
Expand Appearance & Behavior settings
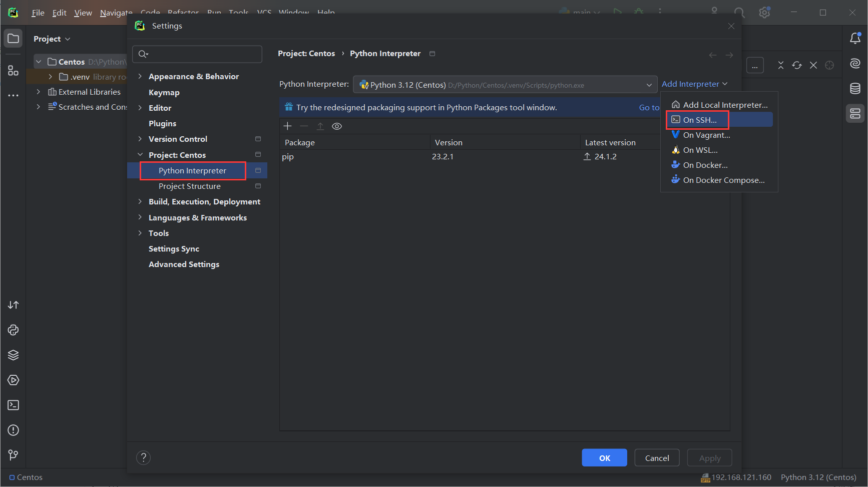click(x=140, y=76)
